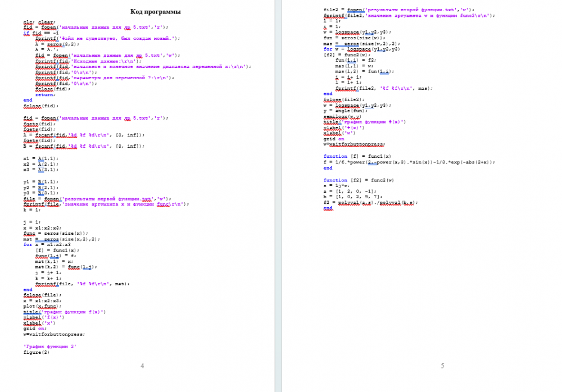This screenshot has width=562, height=392.
Task: Click the line 'mas = zeros(size(w,2),2);'
Action: coord(361,43)
